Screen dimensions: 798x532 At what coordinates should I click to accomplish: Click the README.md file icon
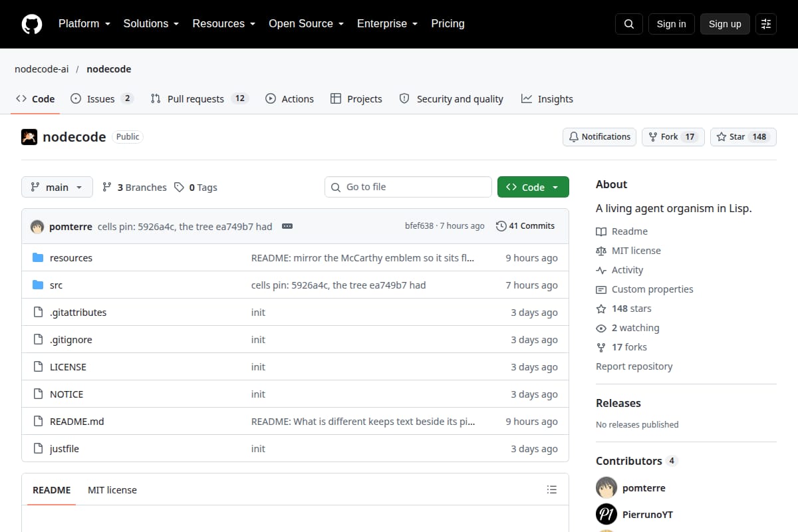(38, 422)
